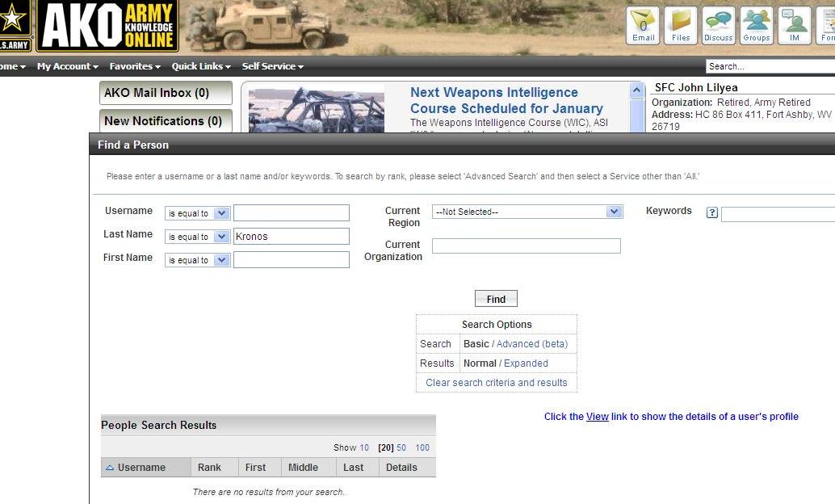Open the Groups icon
The width and height of the screenshot is (835, 504).
pyautogui.click(x=757, y=25)
